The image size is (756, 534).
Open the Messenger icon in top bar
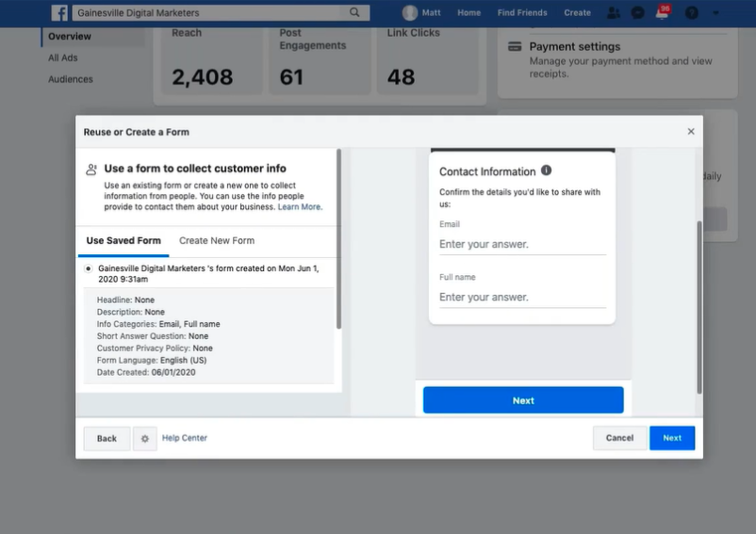pos(638,13)
